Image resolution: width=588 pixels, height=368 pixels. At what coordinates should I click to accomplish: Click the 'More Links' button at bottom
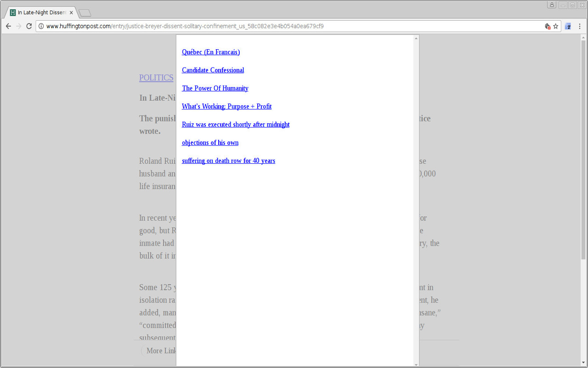click(158, 351)
